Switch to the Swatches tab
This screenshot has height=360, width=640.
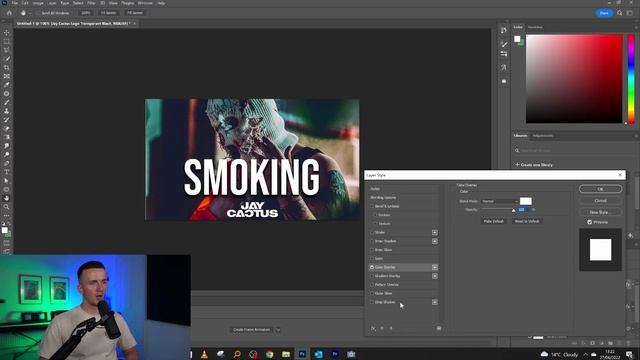pos(535,27)
